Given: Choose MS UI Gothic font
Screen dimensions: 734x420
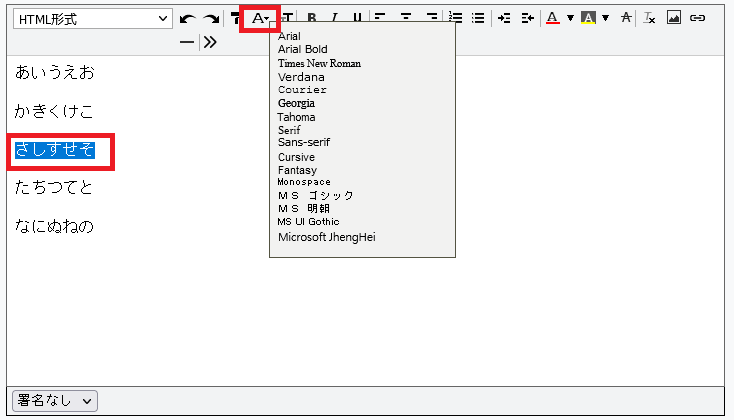Looking at the screenshot, I should [308, 221].
